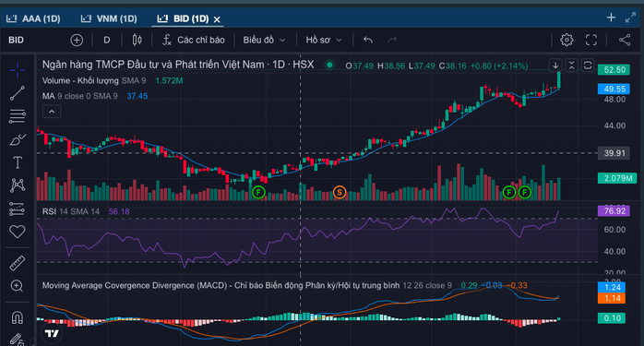644x346 pixels.
Task: Select the trend line drawing tool
Action: pos(18,93)
